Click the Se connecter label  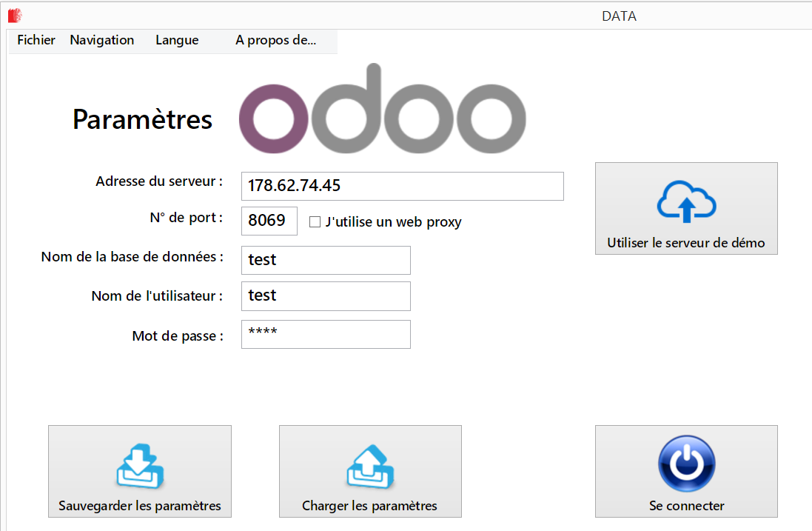pyautogui.click(x=687, y=506)
